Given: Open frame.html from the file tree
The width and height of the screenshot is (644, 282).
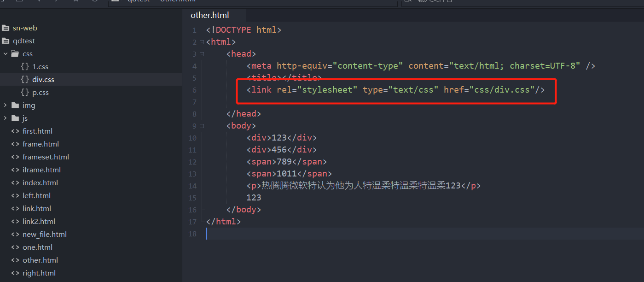Looking at the screenshot, I should pyautogui.click(x=41, y=144).
